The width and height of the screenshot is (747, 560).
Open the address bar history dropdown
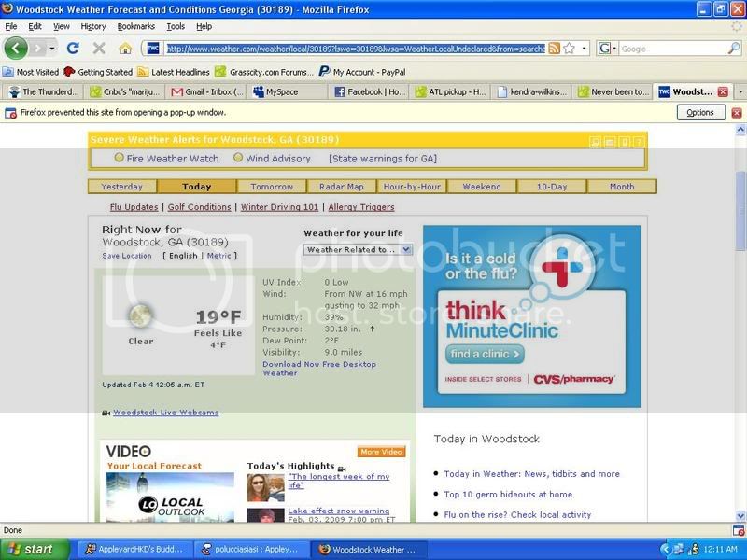pos(585,49)
